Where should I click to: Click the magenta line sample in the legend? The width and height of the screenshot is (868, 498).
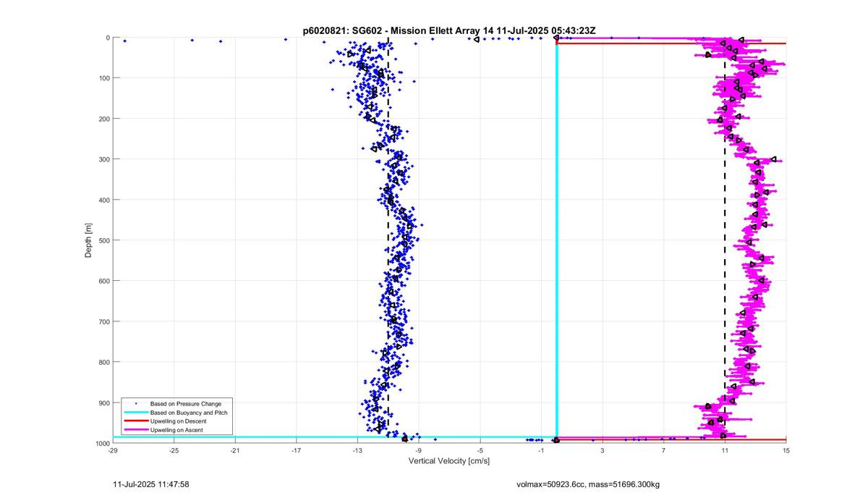pyautogui.click(x=135, y=430)
